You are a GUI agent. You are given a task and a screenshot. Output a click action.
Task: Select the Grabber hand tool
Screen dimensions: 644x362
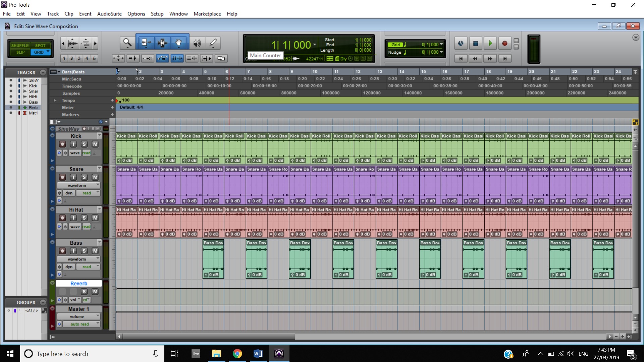click(x=178, y=43)
